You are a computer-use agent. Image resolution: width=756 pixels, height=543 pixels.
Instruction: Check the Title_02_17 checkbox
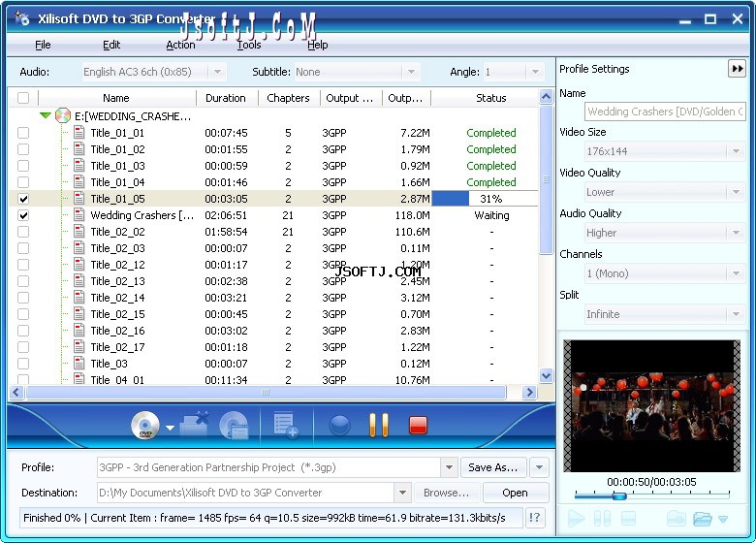coord(23,347)
